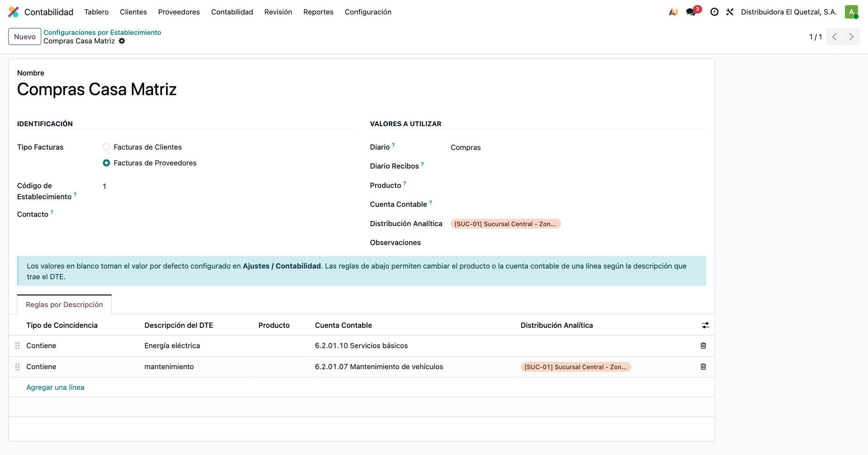Open the Cuenta Contable selection field in Valores a Utilizar

(x=578, y=204)
